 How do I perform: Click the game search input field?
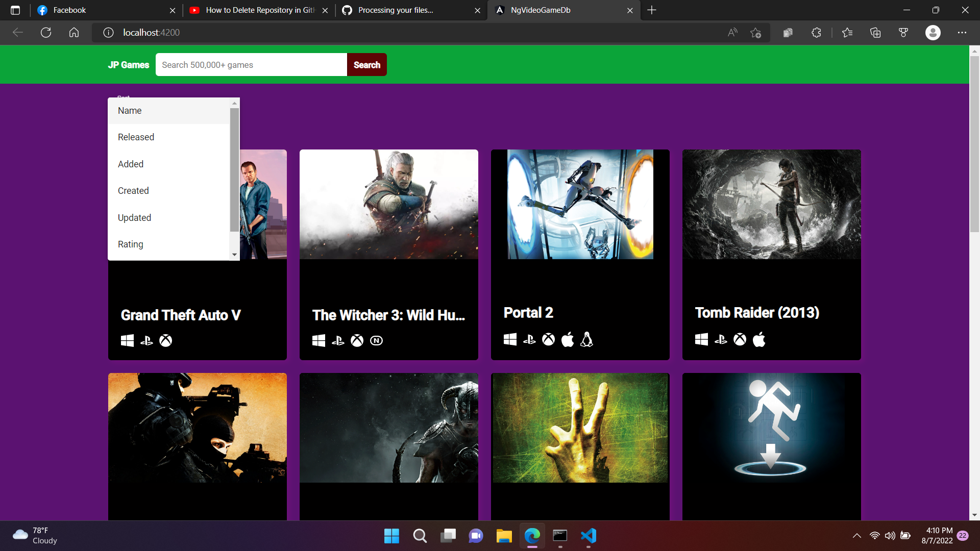(251, 65)
